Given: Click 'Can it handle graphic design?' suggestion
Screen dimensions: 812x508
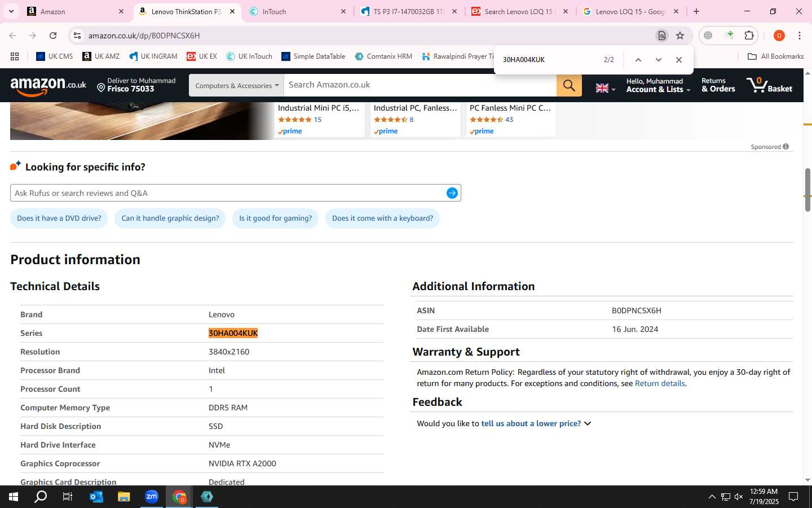Looking at the screenshot, I should tap(170, 218).
